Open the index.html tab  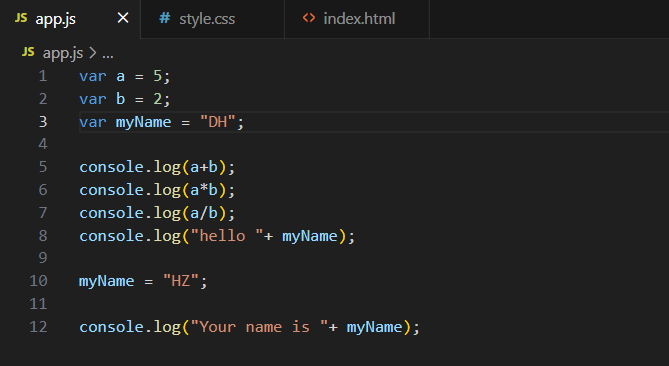357,19
